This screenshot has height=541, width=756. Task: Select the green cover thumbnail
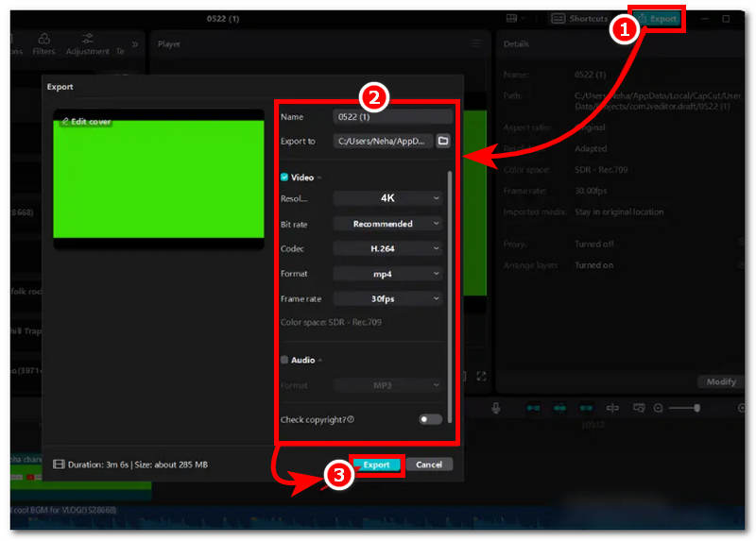[x=159, y=178]
